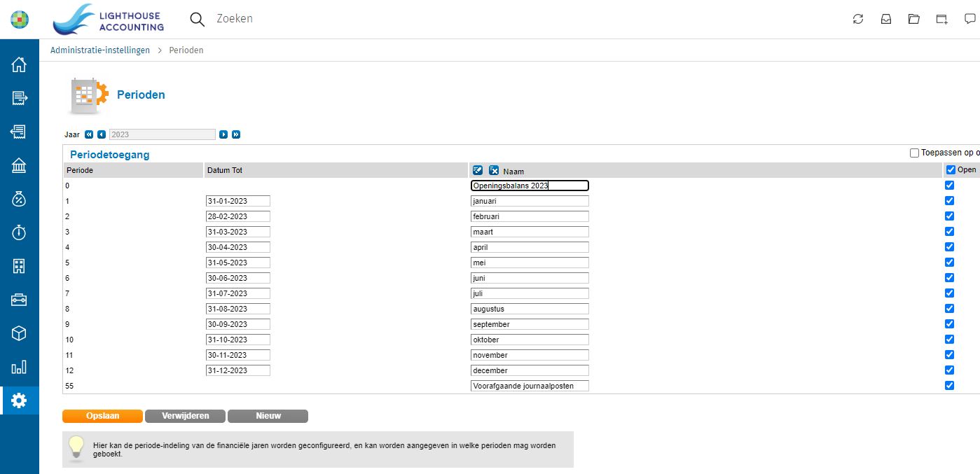Open the settings gear in the sidebar
The height and width of the screenshot is (474, 980).
coord(19,400)
